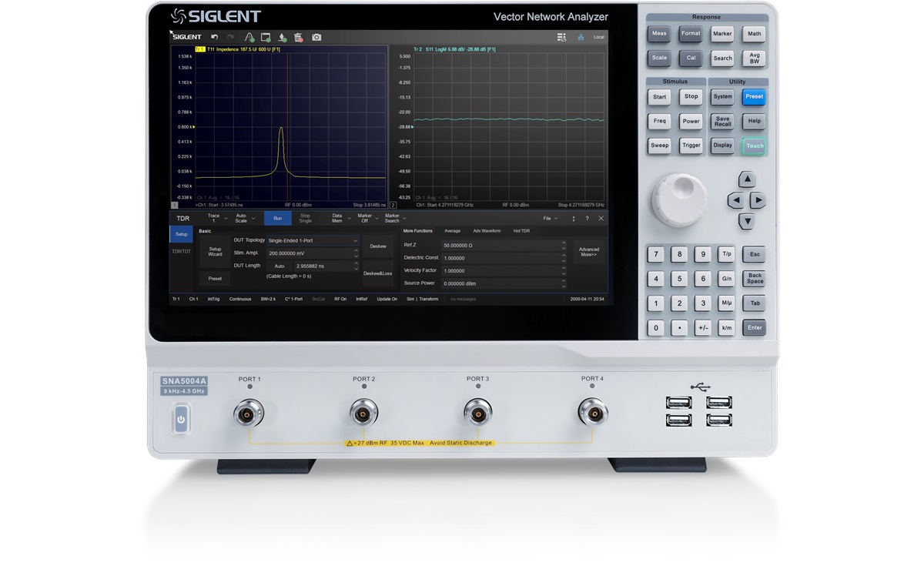Step the Ref.Z value arrows
Screen dimensions: 924x566
(x=564, y=245)
